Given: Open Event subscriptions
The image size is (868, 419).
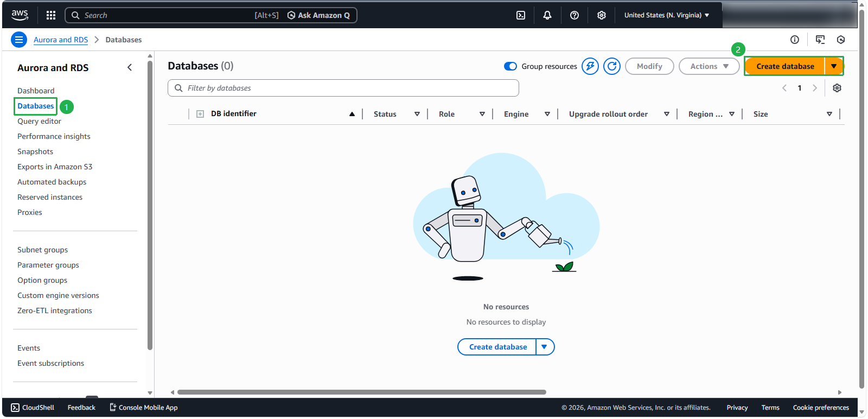Looking at the screenshot, I should [50, 363].
